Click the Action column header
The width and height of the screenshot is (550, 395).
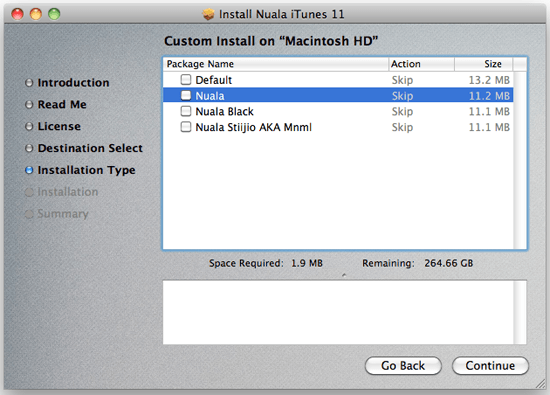(421, 64)
